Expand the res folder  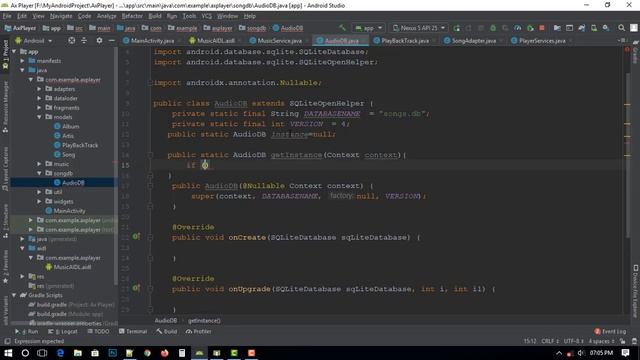tap(22, 276)
